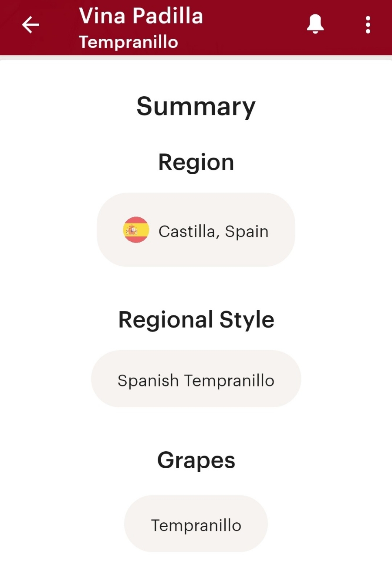The height and width of the screenshot is (575, 392).
Task: Click the word 'Spain' in the region chip
Action: pos(247,231)
